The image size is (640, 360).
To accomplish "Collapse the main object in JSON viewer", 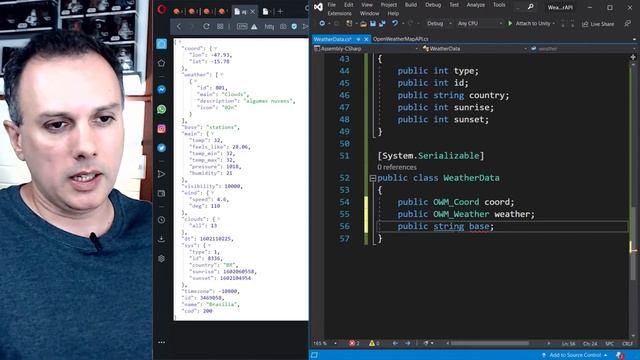I will pos(212,134).
